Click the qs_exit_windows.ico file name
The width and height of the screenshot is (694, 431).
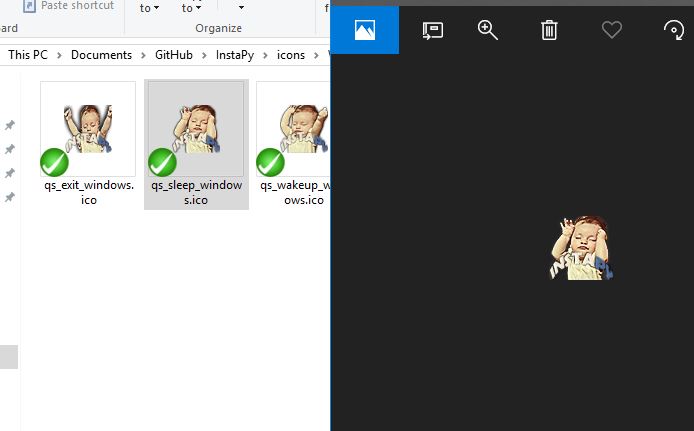(89, 192)
